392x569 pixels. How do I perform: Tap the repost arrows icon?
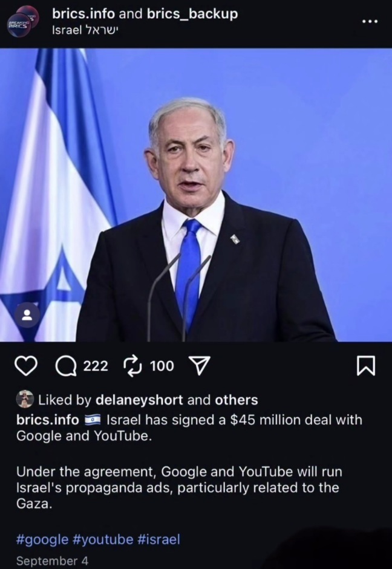click(x=133, y=366)
